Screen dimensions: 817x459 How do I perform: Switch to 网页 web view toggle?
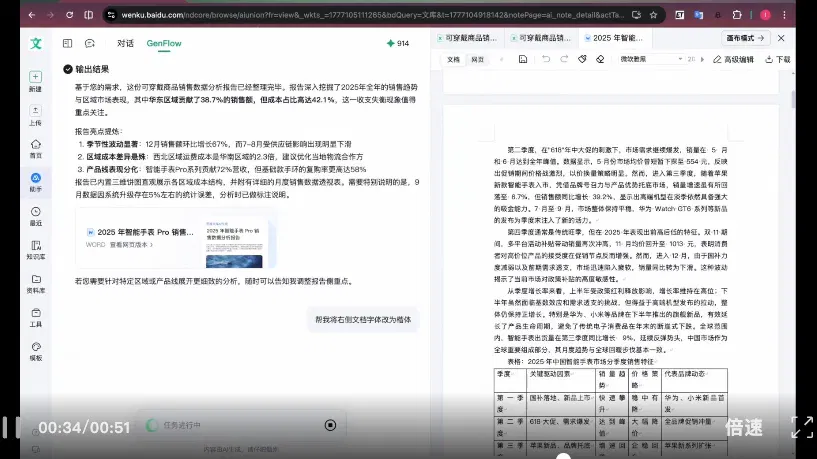[477, 59]
